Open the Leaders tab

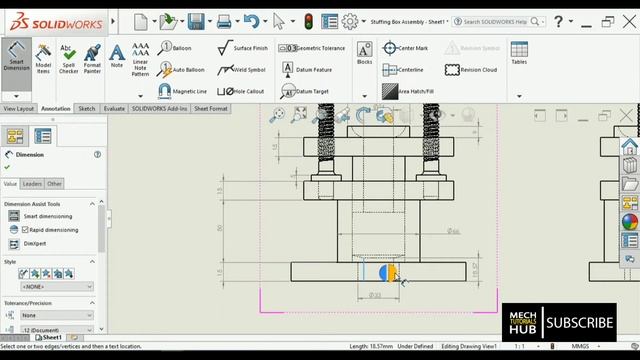click(x=32, y=184)
